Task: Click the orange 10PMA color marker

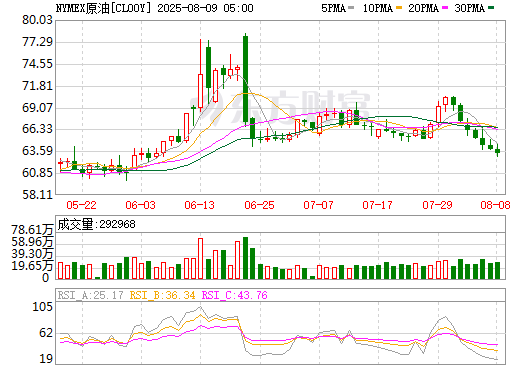Action: point(399,8)
